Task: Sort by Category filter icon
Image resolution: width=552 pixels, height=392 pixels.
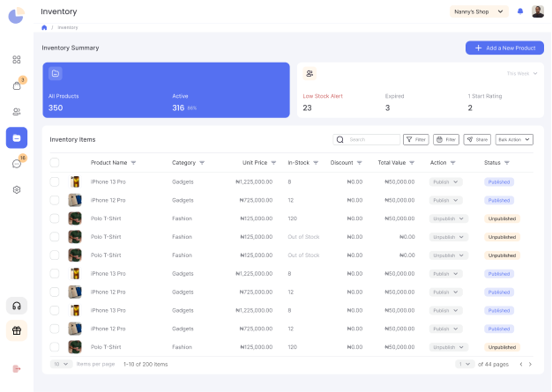Action: click(202, 163)
